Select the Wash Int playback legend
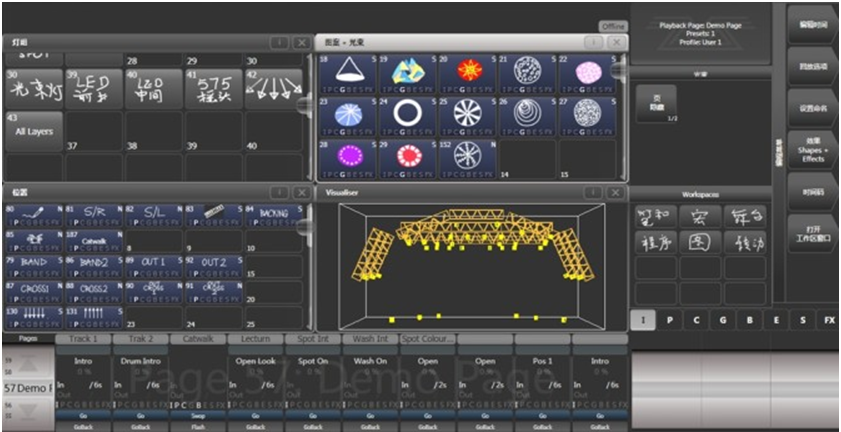Image resolution: width=841 pixels, height=432 pixels. coord(370,339)
